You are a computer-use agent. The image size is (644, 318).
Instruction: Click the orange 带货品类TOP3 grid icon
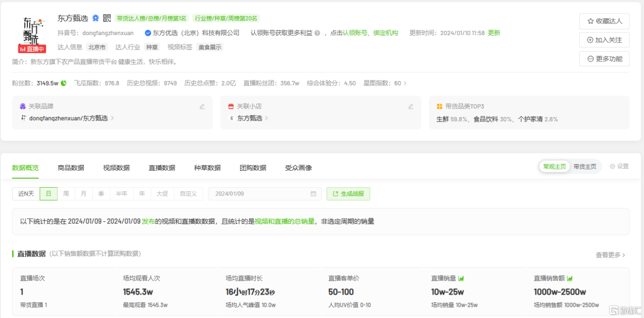[x=440, y=106]
